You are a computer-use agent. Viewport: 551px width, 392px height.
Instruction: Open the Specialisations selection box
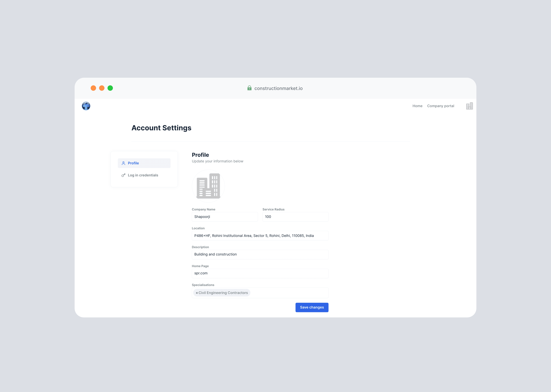[260, 293]
